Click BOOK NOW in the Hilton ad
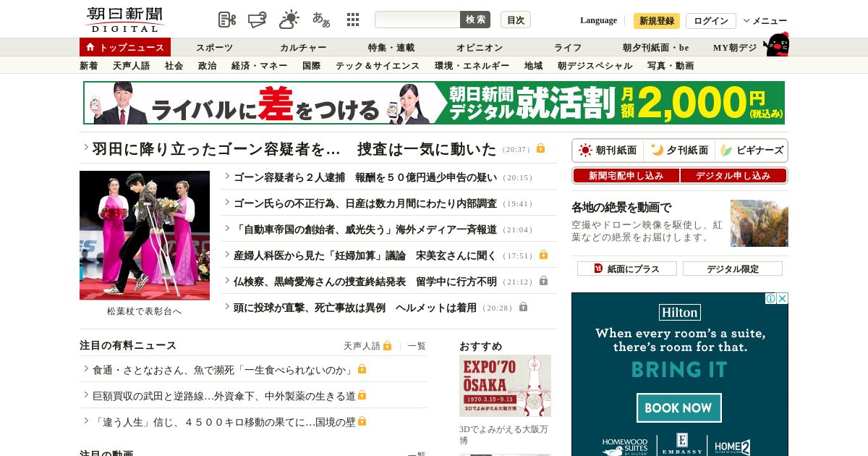Viewport: 868px width, 456px height. click(679, 408)
